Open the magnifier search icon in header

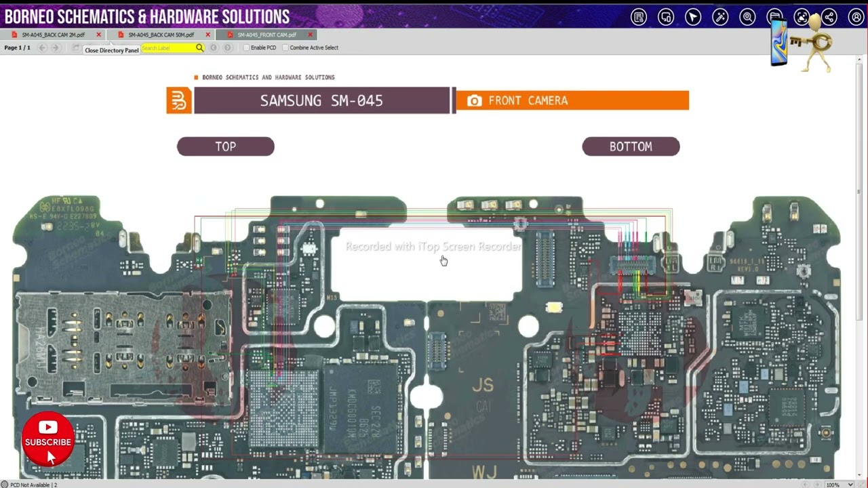[x=747, y=18]
